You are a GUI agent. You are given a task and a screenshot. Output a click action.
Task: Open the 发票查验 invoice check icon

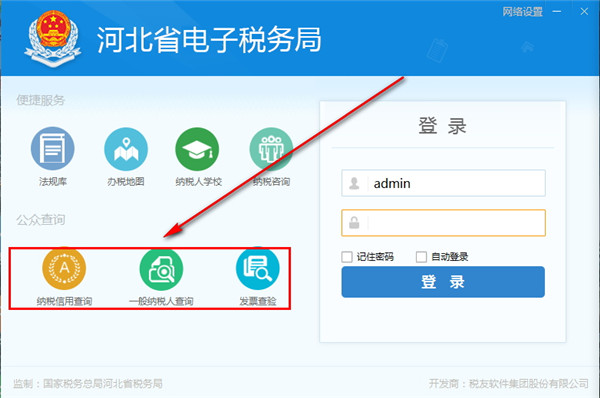tap(258, 268)
